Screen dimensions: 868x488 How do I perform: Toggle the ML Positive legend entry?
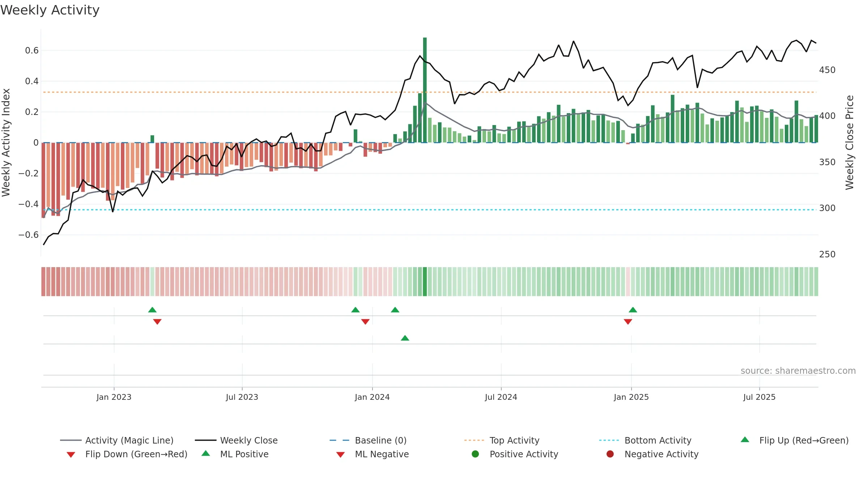[x=235, y=454]
